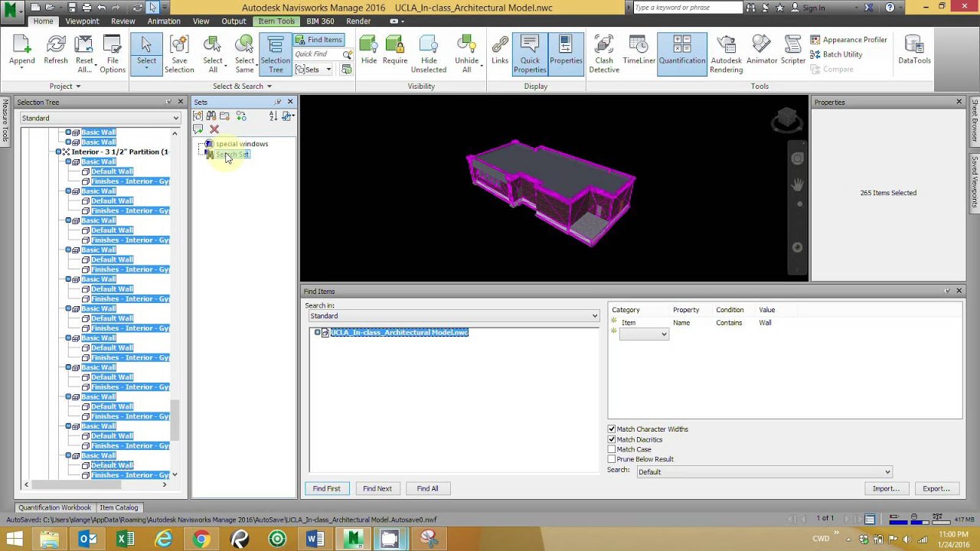Click Save Selection icon in Sets toolbar
The image size is (980, 551).
click(x=198, y=116)
